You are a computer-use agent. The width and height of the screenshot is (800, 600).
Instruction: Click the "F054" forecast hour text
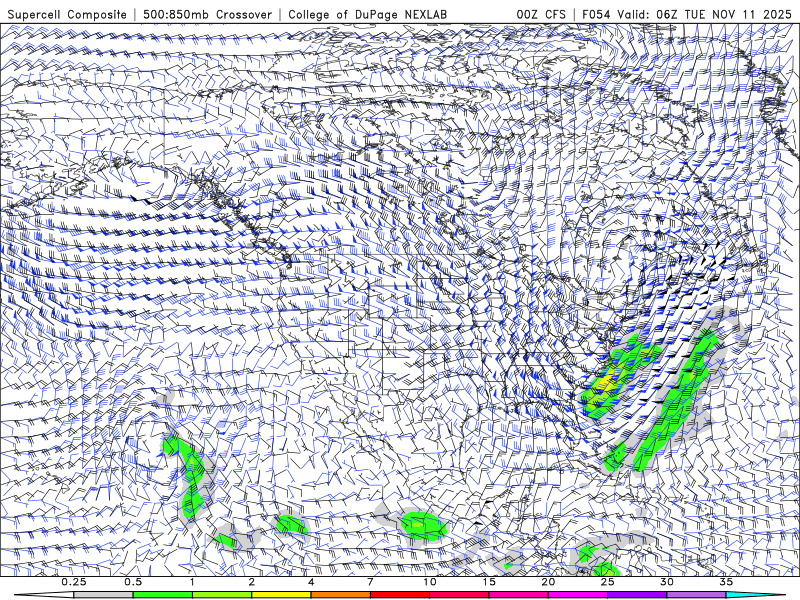596,14
